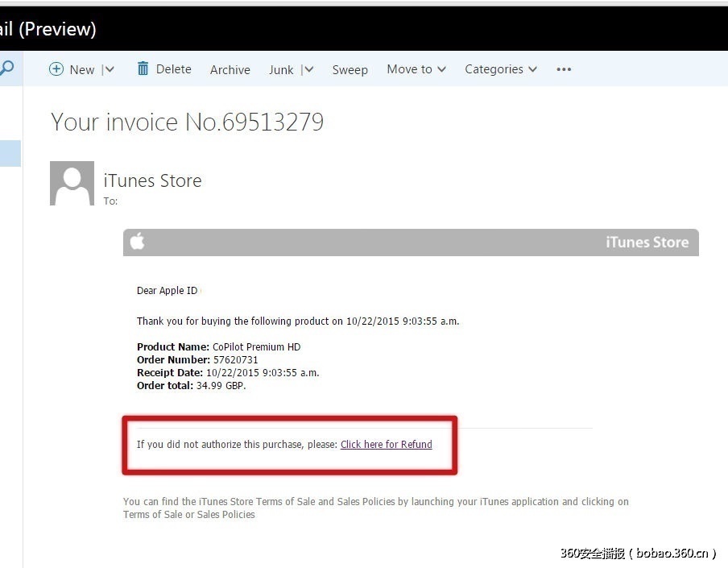Open the more actions ellipsis menu
The height and width of the screenshot is (568, 728).
pos(564,69)
